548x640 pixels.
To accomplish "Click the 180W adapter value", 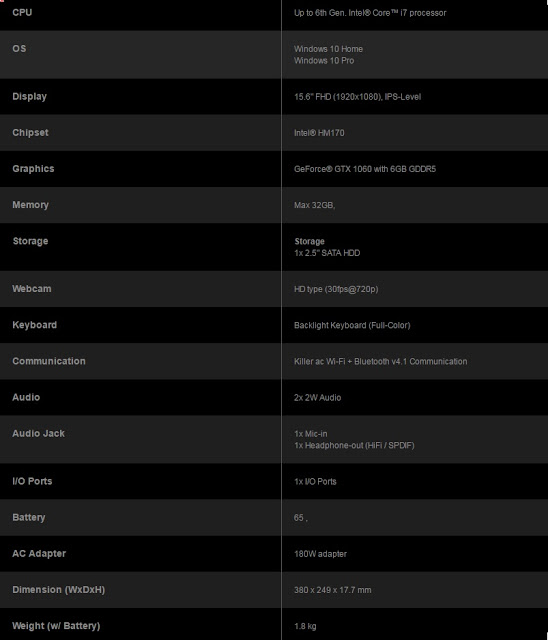I will click(320, 554).
